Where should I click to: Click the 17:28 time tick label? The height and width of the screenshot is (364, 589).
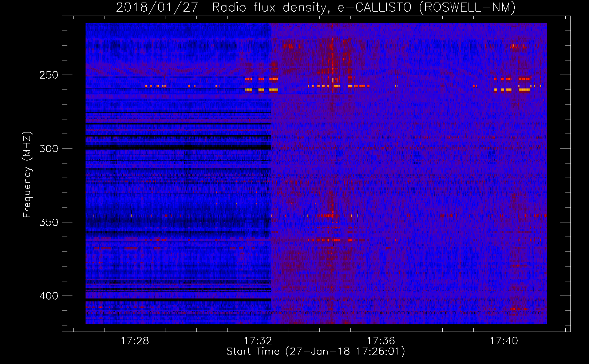pos(135,341)
